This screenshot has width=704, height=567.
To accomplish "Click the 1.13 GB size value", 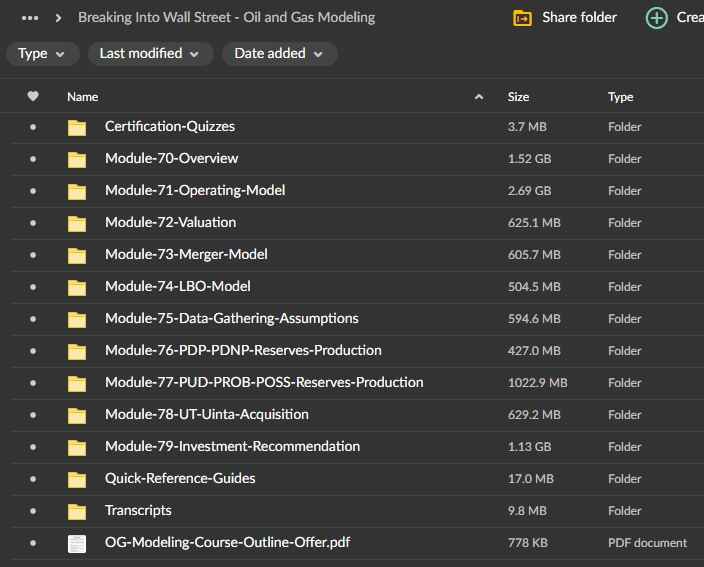I will tap(529, 447).
